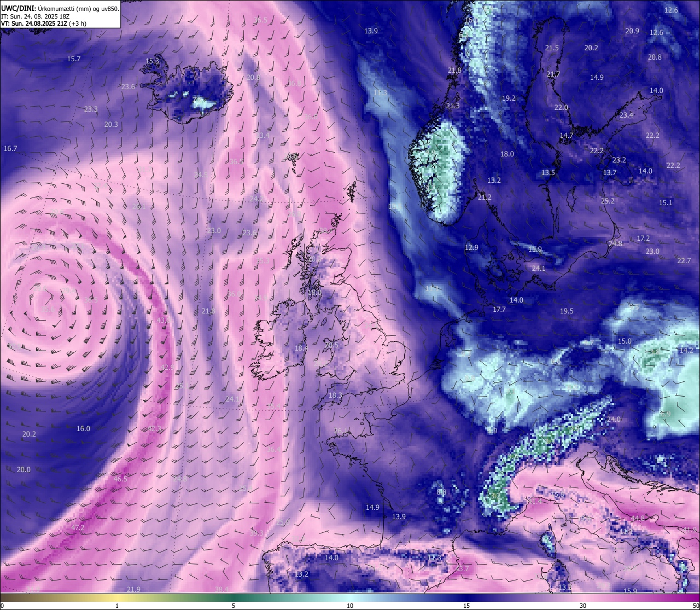Click the map value '23.3' southwest of Iceland
Viewport: 700px width, 610px height.
tap(91, 109)
